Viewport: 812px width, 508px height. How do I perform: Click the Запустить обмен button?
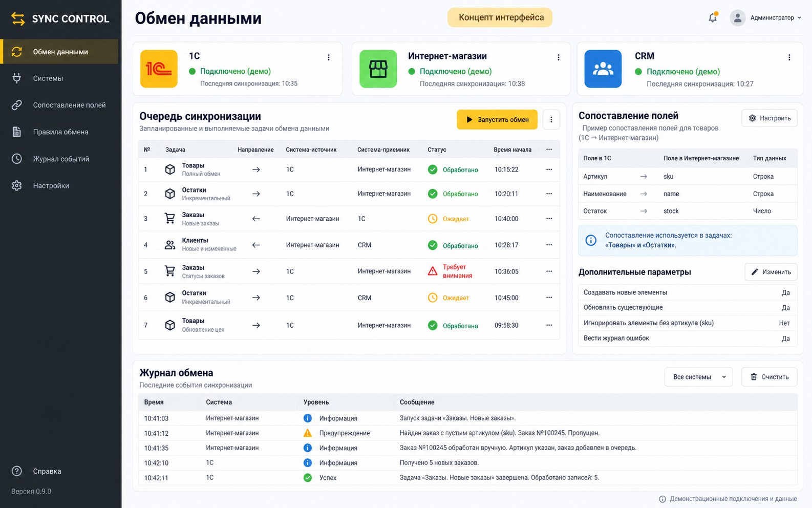pos(497,119)
